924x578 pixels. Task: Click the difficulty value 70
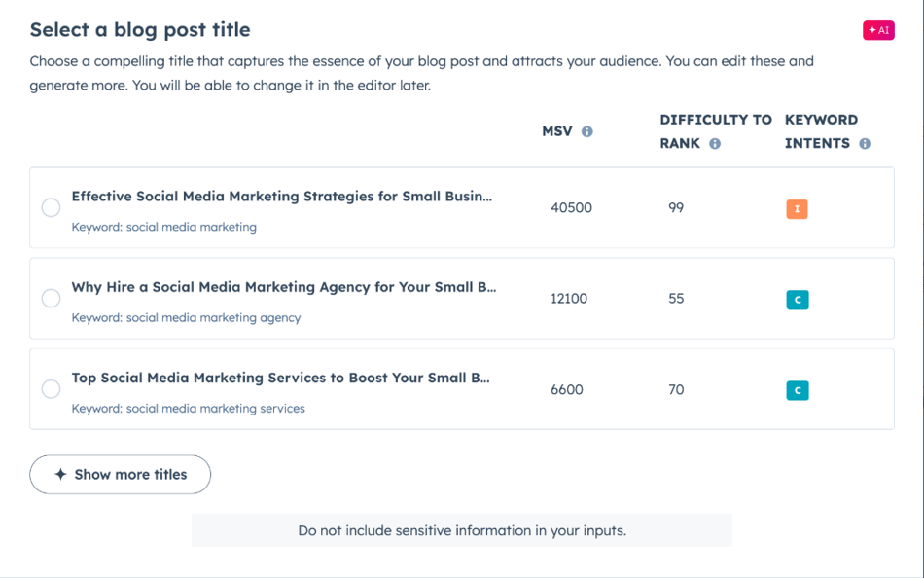(676, 390)
